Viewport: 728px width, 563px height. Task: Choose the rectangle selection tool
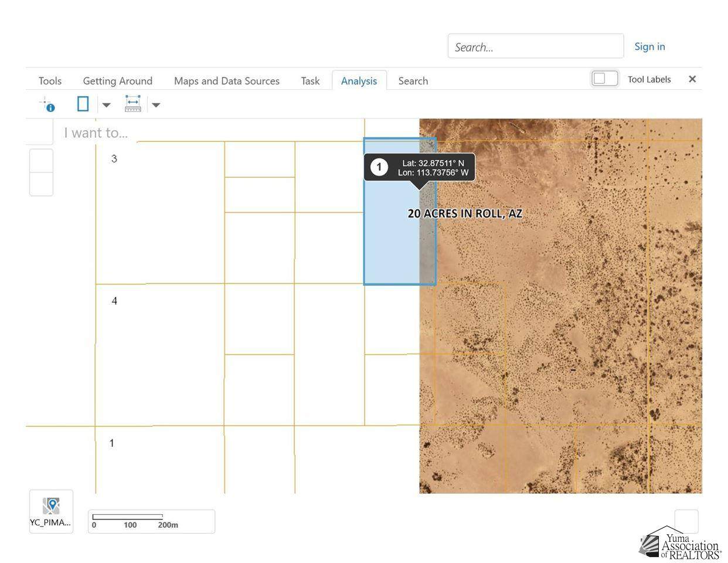83,104
